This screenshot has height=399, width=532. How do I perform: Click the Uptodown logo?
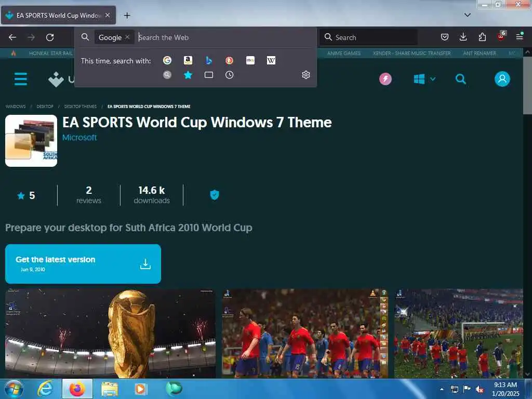[61, 79]
